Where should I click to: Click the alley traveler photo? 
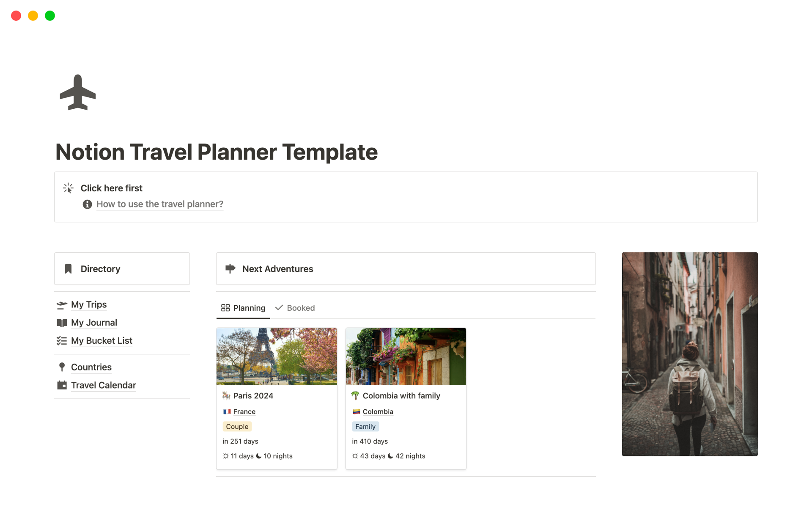click(689, 354)
